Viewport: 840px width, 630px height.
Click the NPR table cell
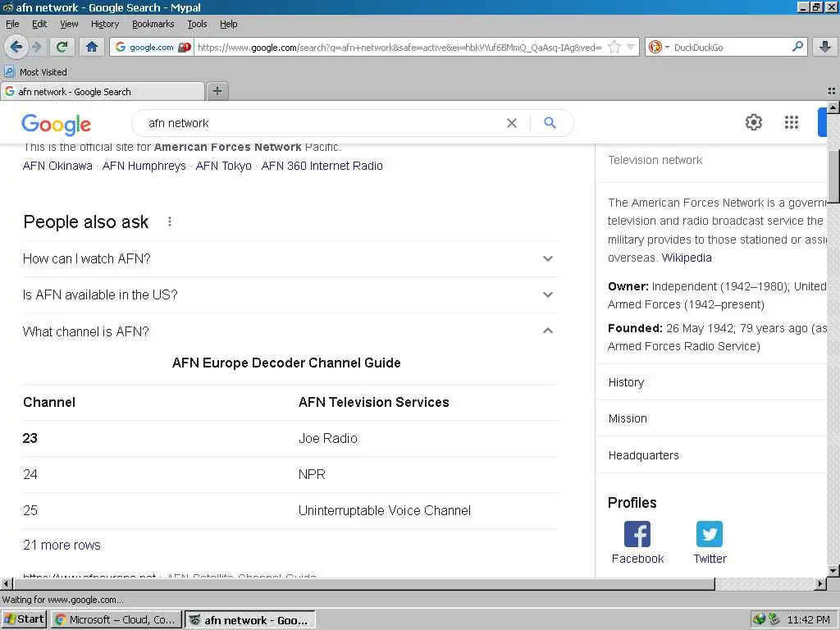pos(312,475)
